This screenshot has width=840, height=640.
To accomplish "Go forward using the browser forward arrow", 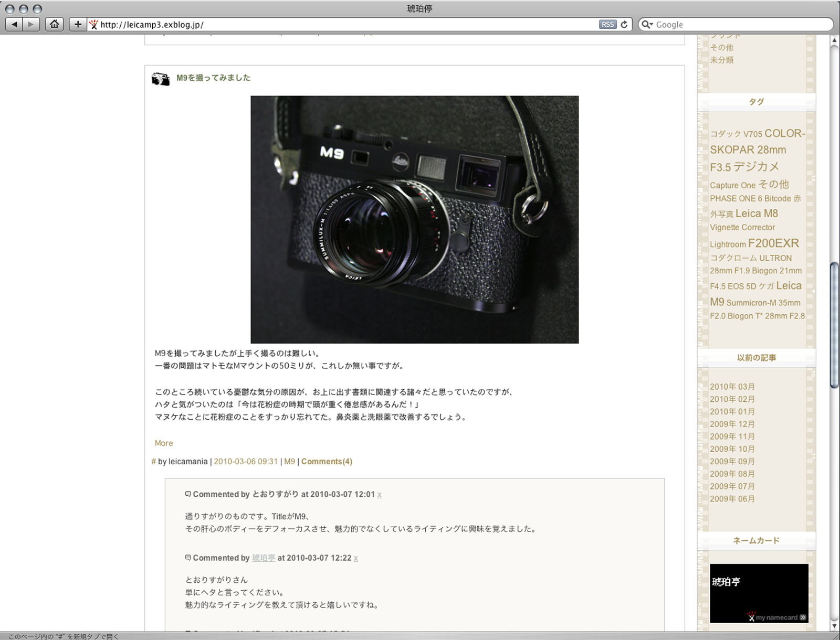I will click(31, 24).
